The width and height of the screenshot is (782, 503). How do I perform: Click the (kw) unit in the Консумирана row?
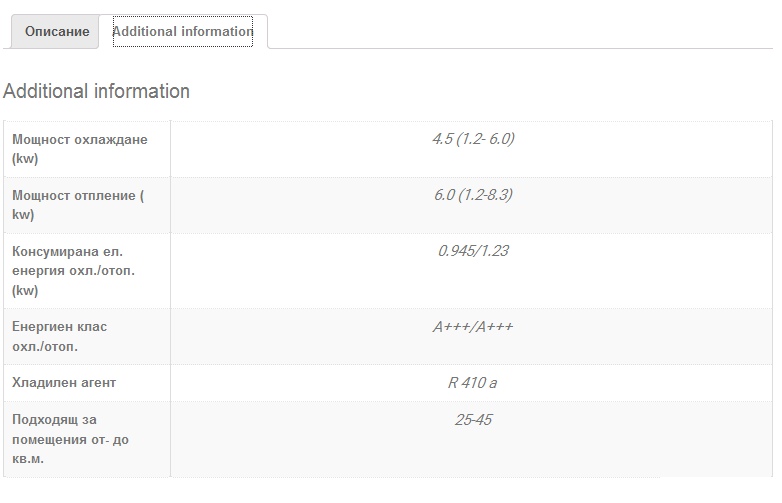coord(25,291)
